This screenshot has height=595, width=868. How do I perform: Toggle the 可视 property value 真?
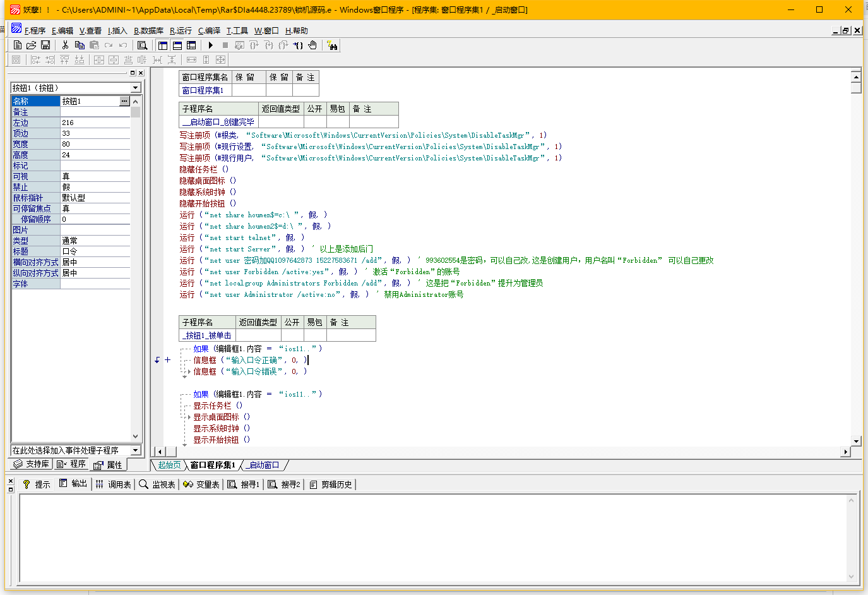pos(95,176)
